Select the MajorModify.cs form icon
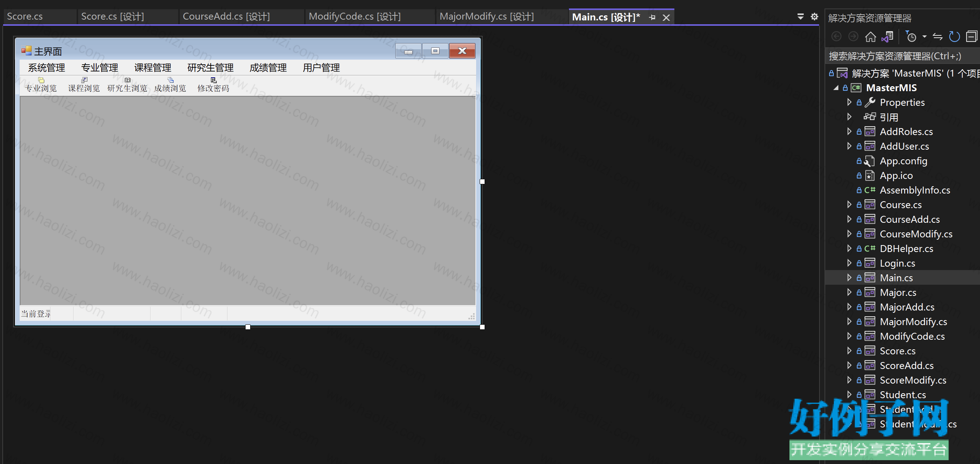The height and width of the screenshot is (464, 980). [870, 322]
